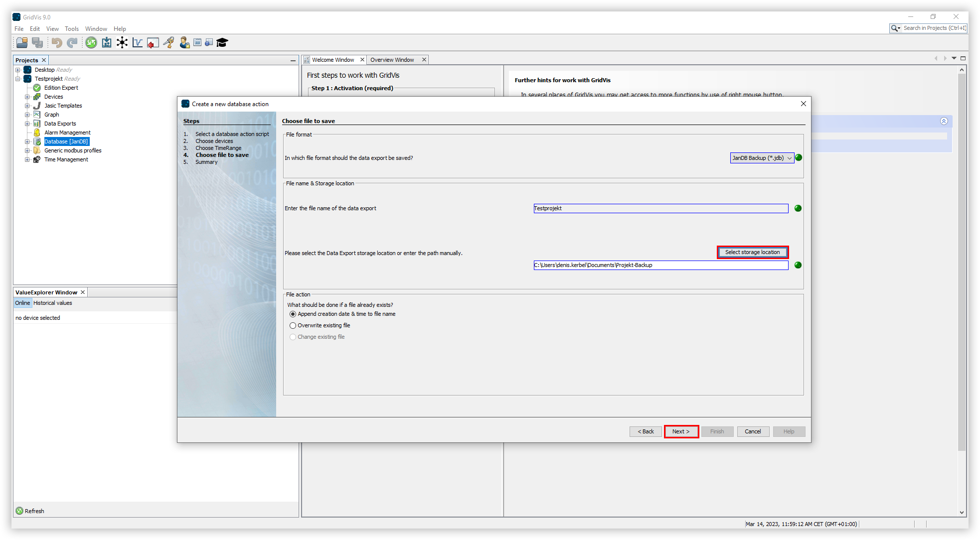Select Overwrite existing file option
980x540 pixels.
(293, 326)
